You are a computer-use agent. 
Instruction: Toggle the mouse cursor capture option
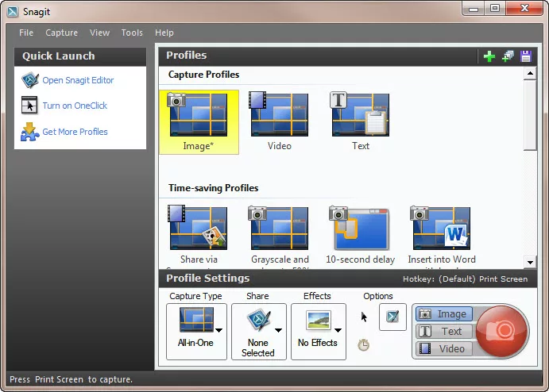[365, 317]
